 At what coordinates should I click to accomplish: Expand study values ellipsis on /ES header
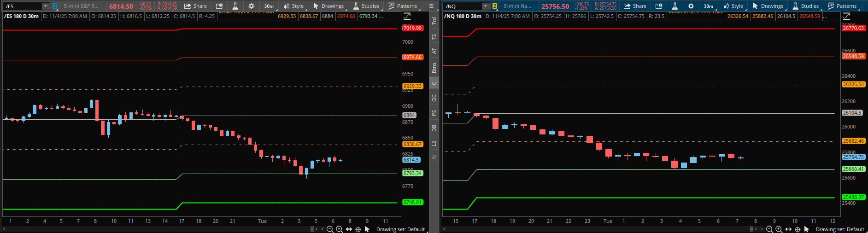(382, 16)
